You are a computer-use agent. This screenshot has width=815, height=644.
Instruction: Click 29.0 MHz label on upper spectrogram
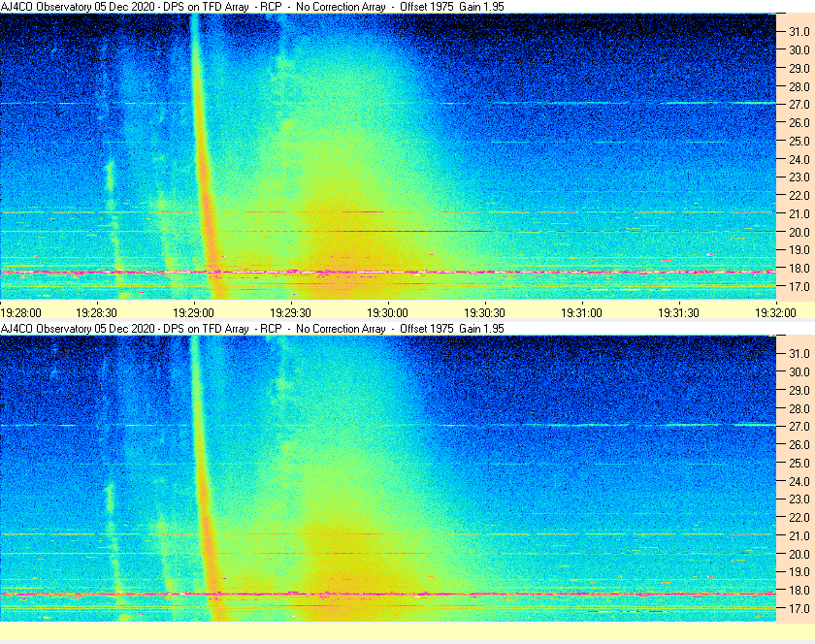pos(799,69)
